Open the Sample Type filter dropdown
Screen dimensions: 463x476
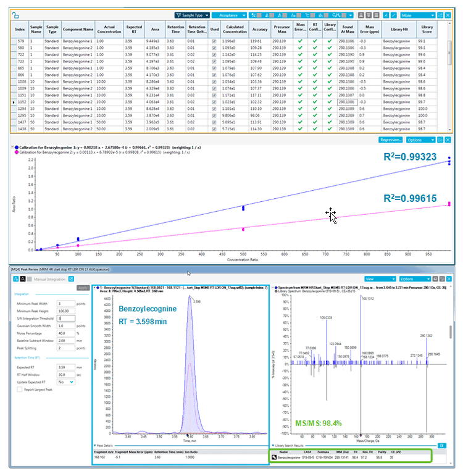click(x=191, y=15)
